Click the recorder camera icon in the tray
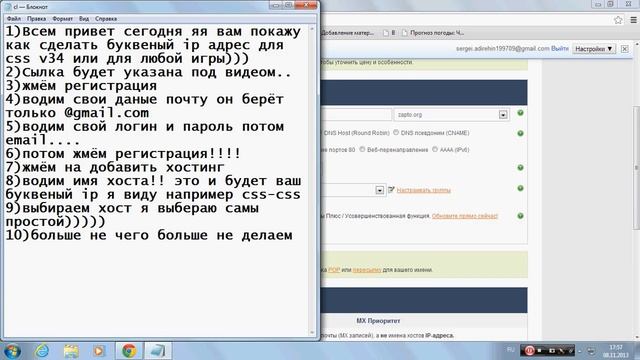This screenshot has width=640, height=360. 551,351
